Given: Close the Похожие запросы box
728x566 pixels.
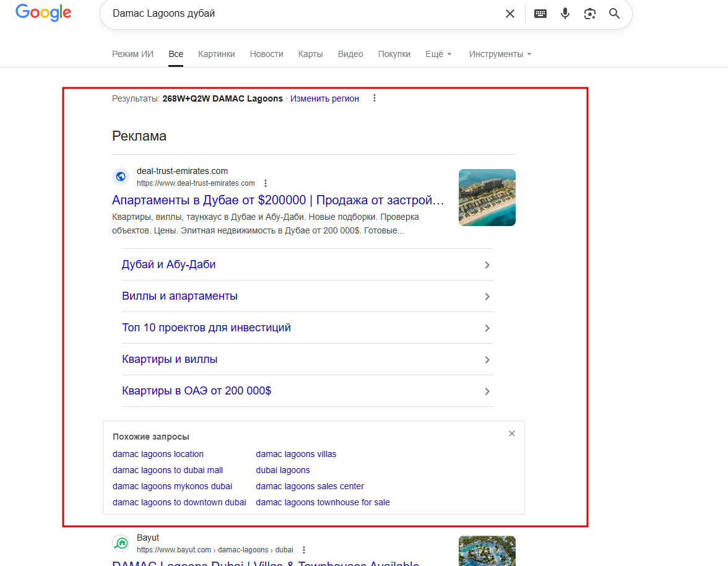Looking at the screenshot, I should point(511,433).
